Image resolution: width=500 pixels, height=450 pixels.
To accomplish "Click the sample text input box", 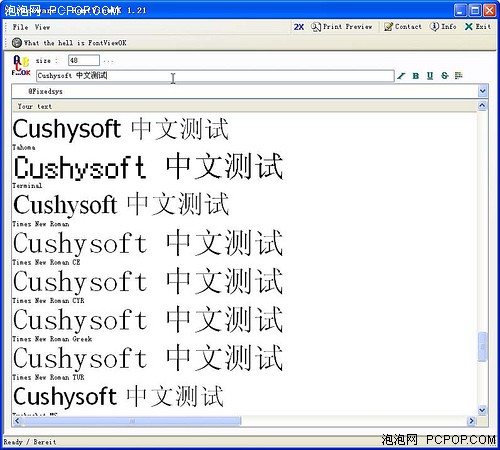I will point(215,76).
